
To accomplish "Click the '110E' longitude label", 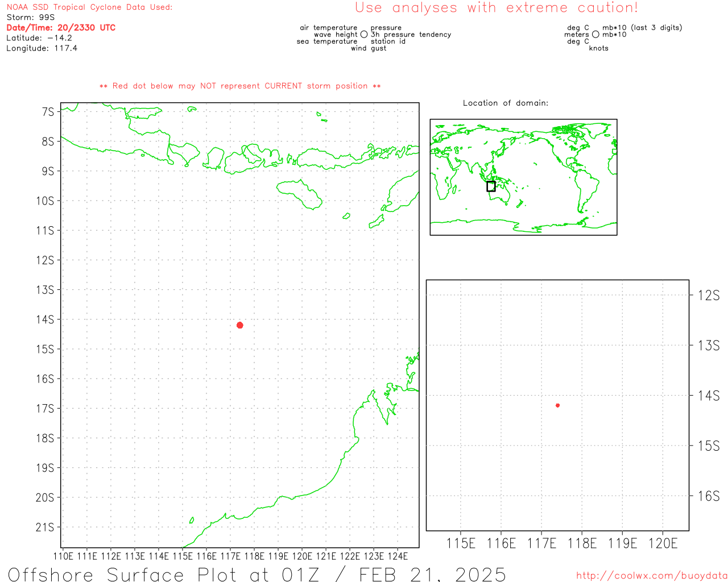I will point(63,556).
